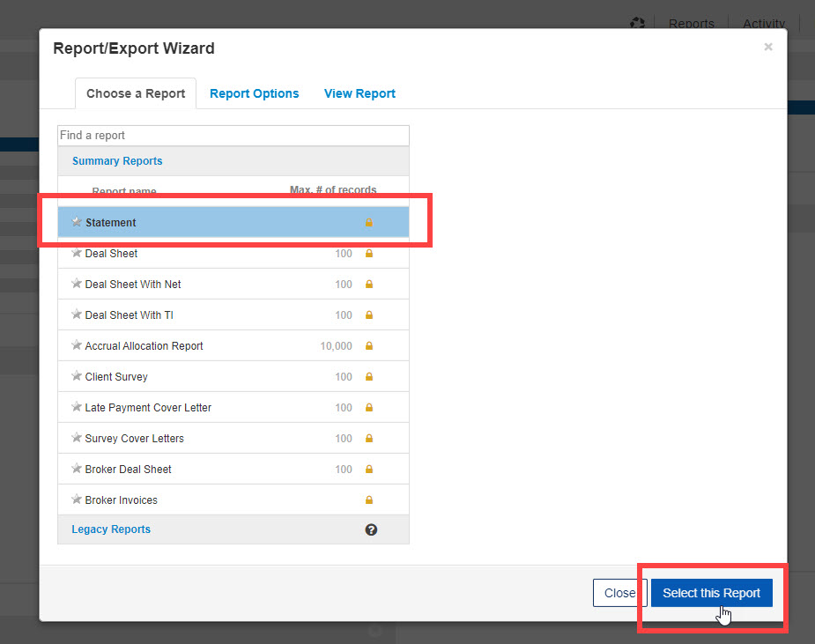Click the Close button in wizard footer

pyautogui.click(x=619, y=593)
